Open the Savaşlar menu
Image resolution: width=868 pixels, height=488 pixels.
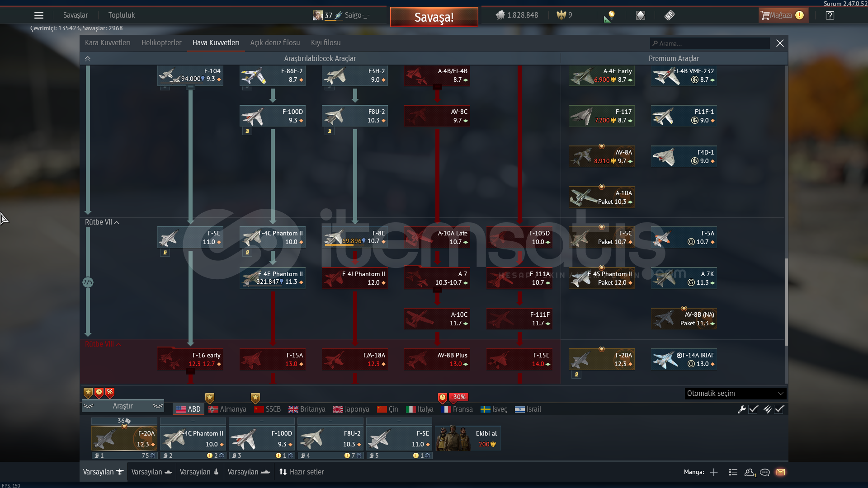point(75,15)
